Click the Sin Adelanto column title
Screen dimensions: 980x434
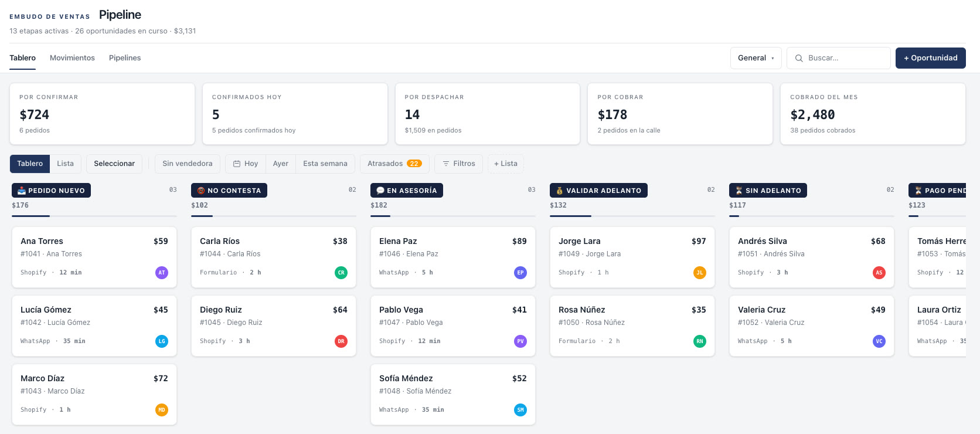pos(768,191)
